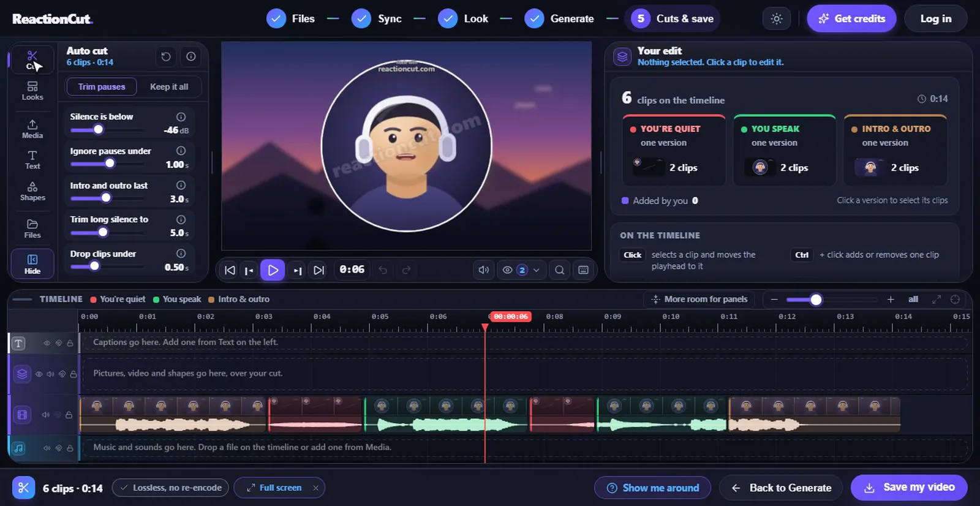
Task: Toggle the light/dark theme sun icon
Action: 777,19
